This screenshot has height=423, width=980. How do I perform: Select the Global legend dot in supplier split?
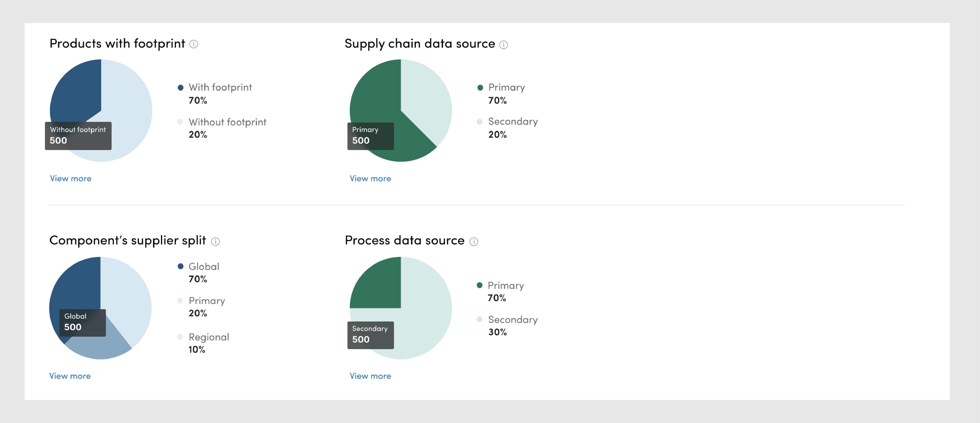pos(181,267)
